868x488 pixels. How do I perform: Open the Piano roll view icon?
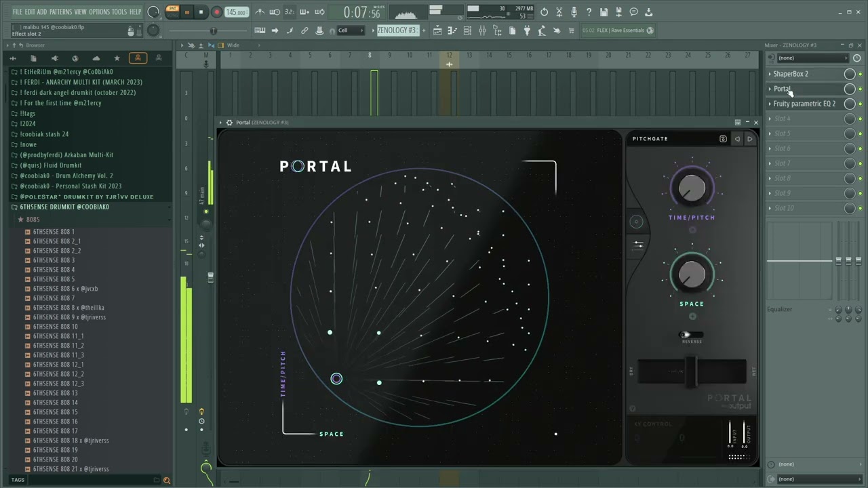(x=452, y=30)
